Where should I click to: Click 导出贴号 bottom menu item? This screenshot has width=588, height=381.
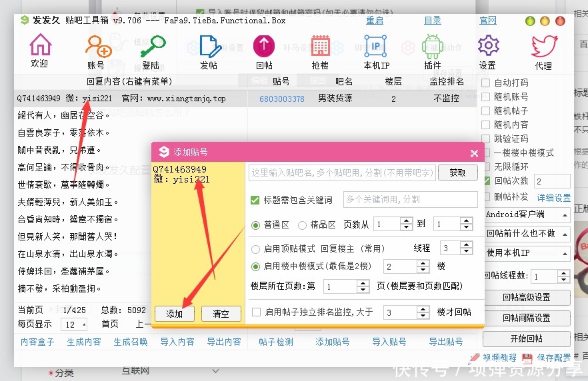tap(446, 342)
